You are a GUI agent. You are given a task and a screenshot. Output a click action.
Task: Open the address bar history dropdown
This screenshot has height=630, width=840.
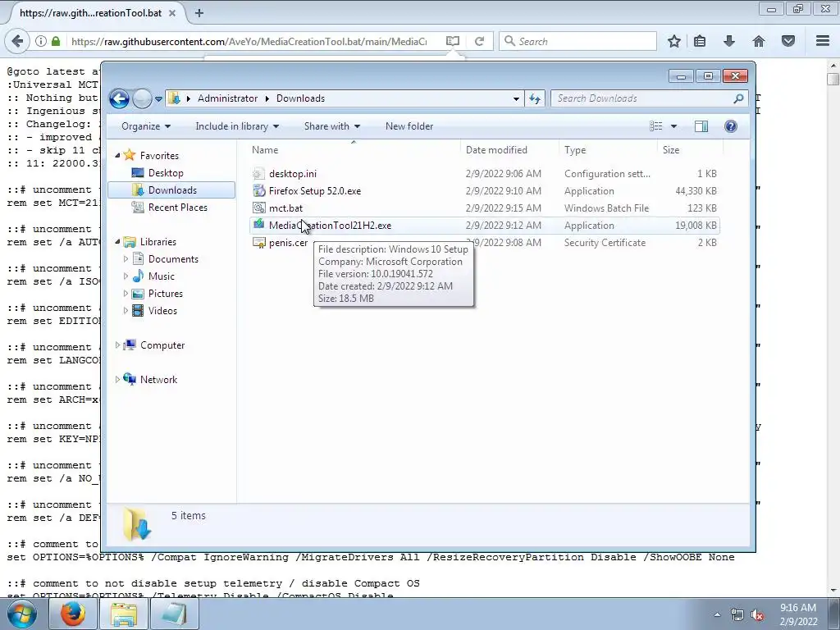click(516, 99)
